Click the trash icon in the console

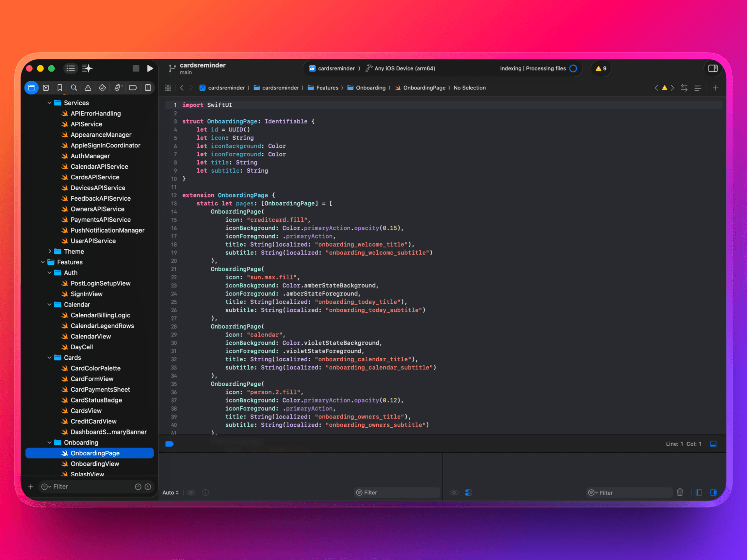pos(680,492)
